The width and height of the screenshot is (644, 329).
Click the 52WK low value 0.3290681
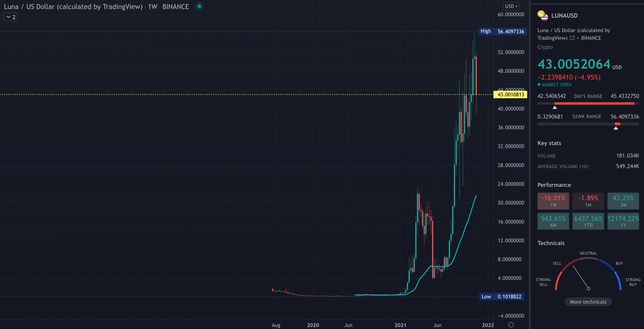tap(550, 117)
